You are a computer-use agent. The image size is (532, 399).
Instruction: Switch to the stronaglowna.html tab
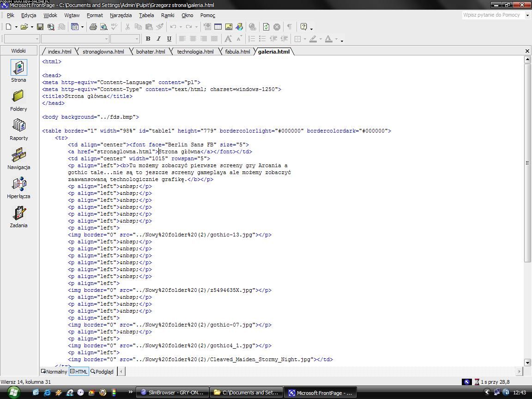coord(103,52)
